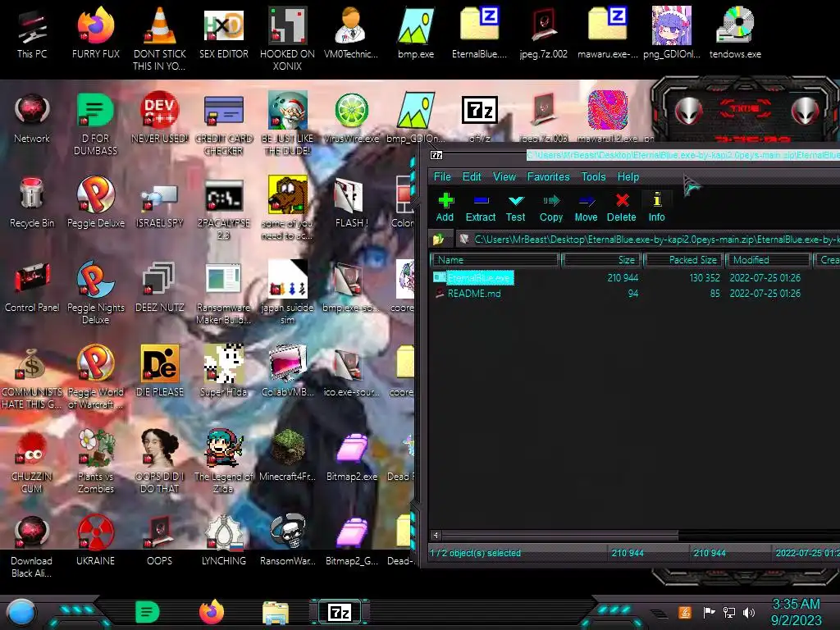Select the Minecraft4Fr grass block icon

tap(288, 455)
